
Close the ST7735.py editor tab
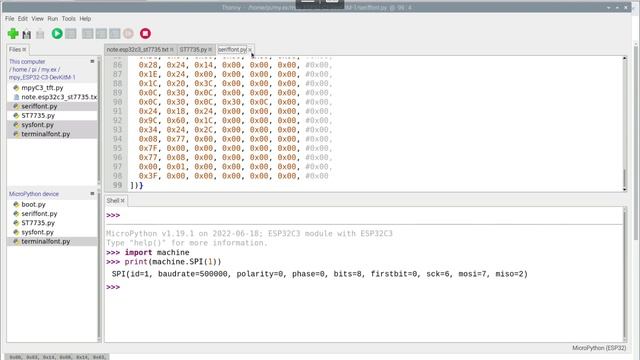click(210, 50)
